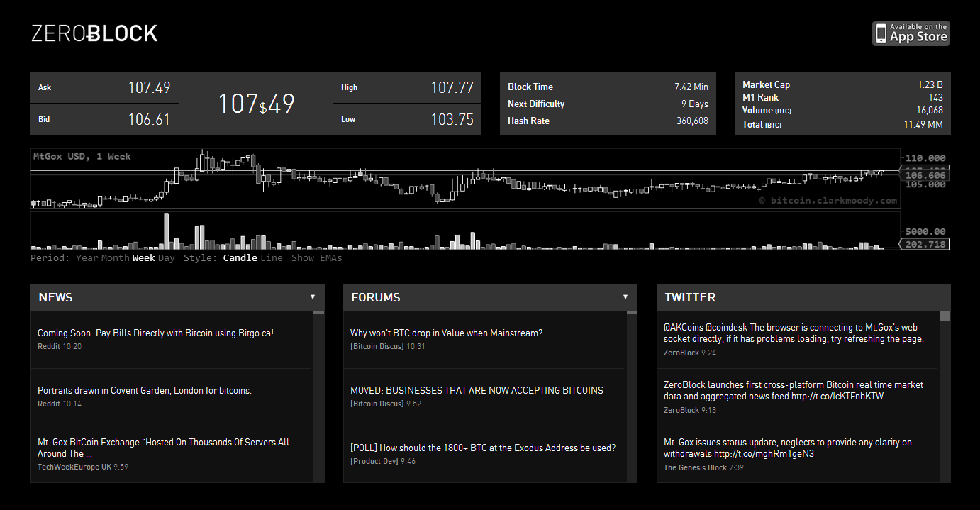Open the Mt. Gox status update tweet
Viewport: 980px width, 510px height.
tap(788, 448)
